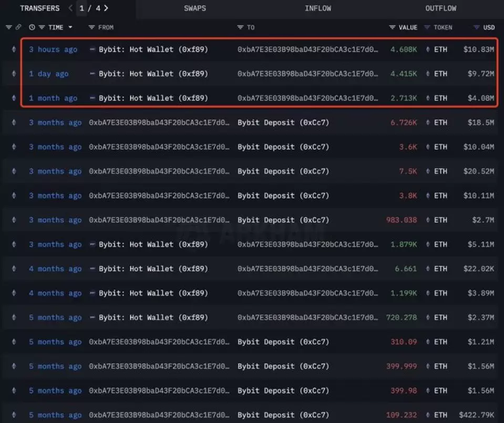Open Bybit Deposit recipient in $422.79K row
Screen dimensions: 504x423
[x=283, y=415]
